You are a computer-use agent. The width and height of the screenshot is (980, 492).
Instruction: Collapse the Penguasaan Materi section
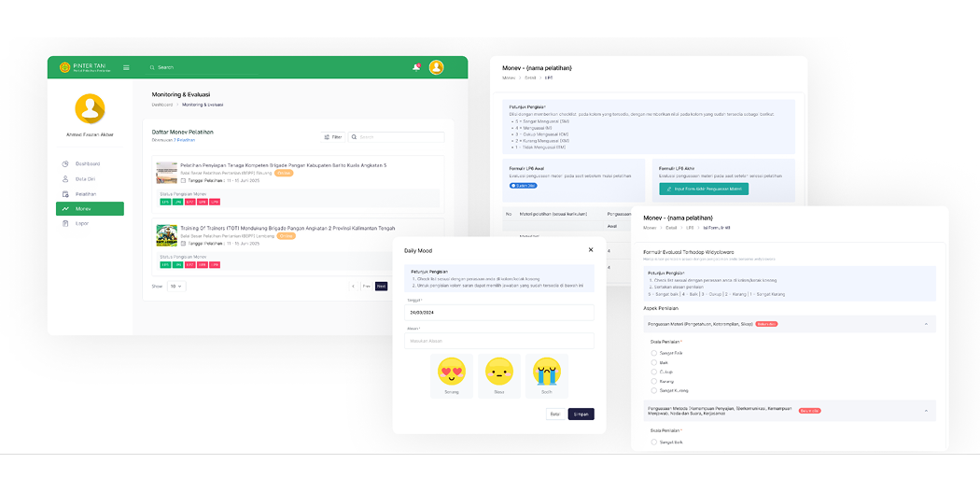click(x=926, y=324)
